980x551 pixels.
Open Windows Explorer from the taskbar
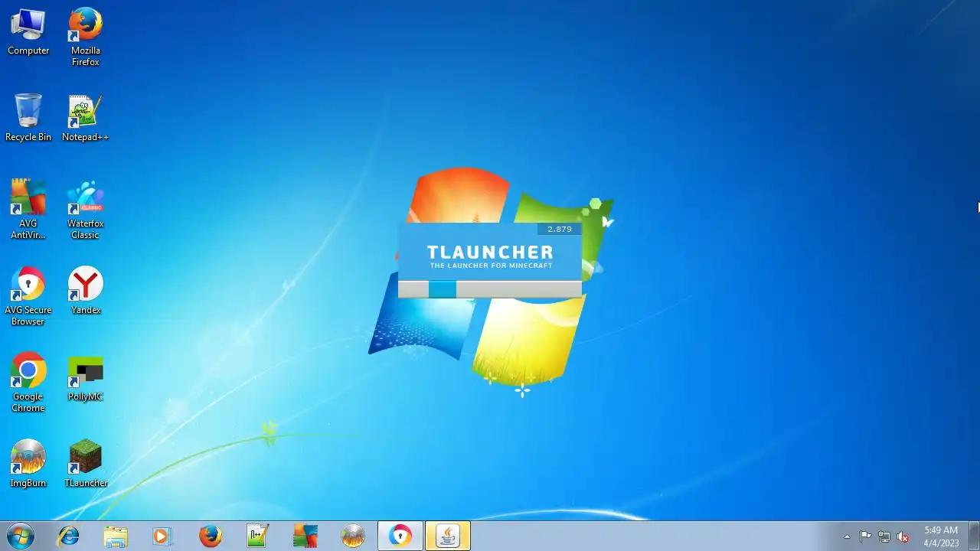tap(116, 536)
